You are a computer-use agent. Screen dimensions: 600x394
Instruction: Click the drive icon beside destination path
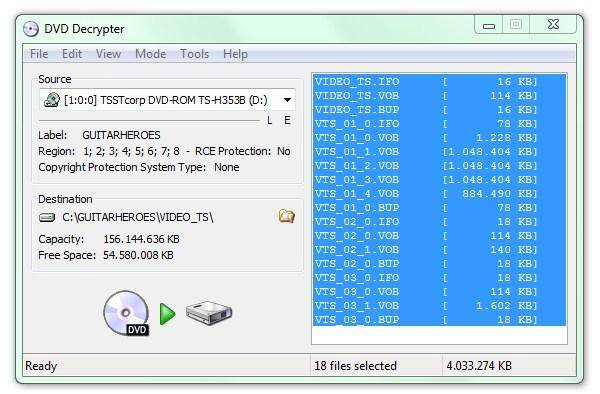(47, 218)
